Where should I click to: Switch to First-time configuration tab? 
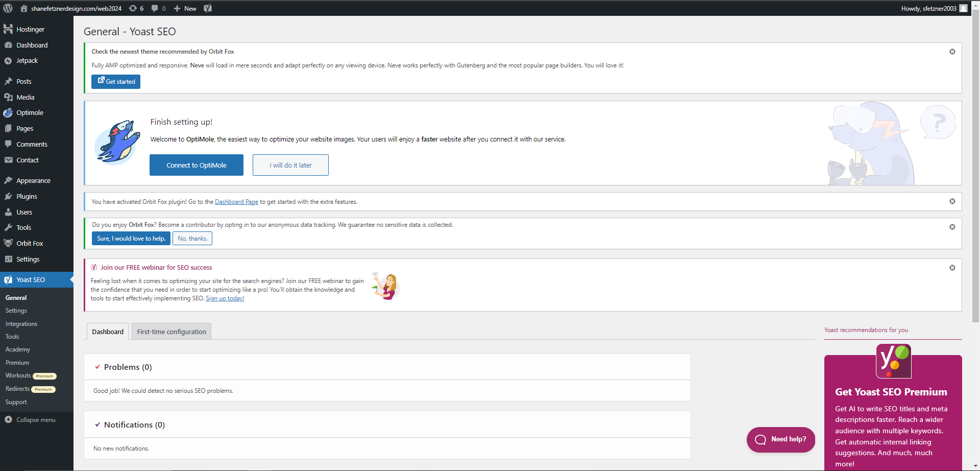pos(171,332)
